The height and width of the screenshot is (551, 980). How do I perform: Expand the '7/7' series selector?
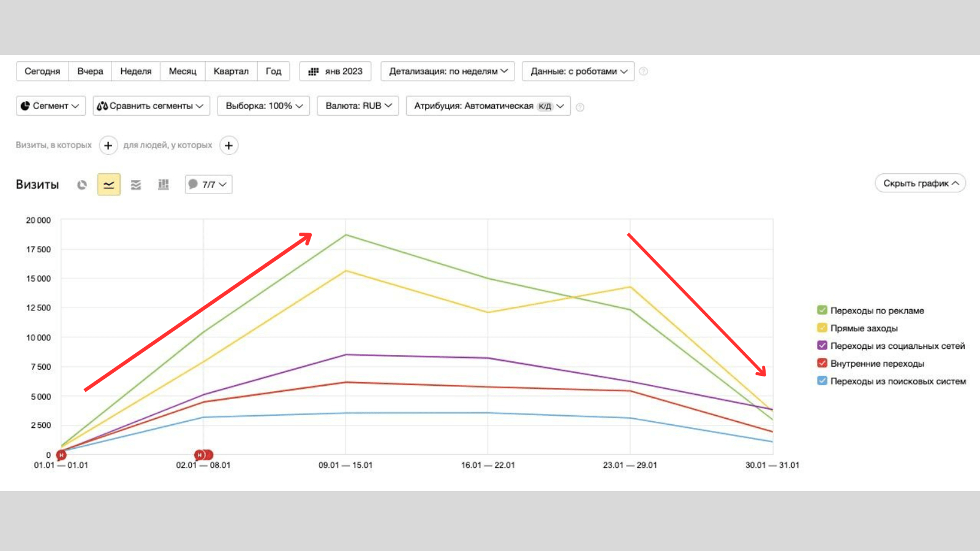coord(209,184)
